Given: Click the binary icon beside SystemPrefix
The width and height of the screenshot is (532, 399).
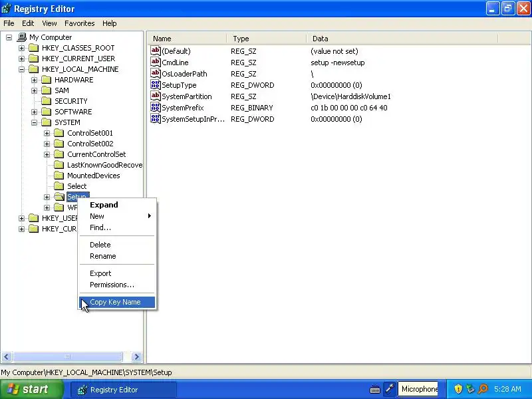Looking at the screenshot, I should point(156,108).
